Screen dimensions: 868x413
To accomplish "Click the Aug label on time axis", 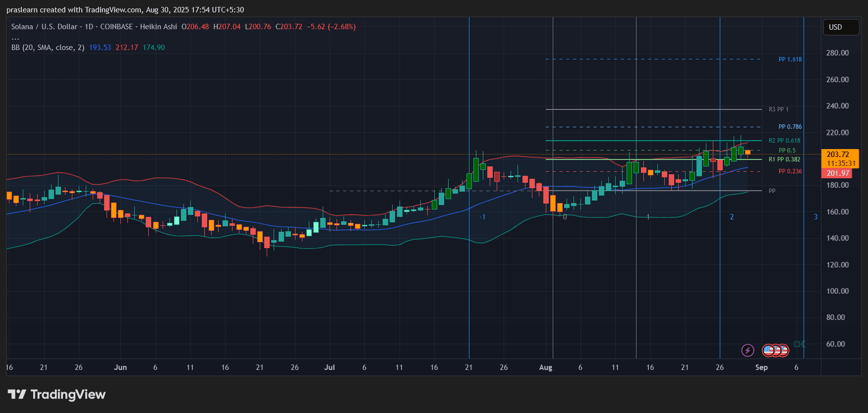I will click(545, 367).
